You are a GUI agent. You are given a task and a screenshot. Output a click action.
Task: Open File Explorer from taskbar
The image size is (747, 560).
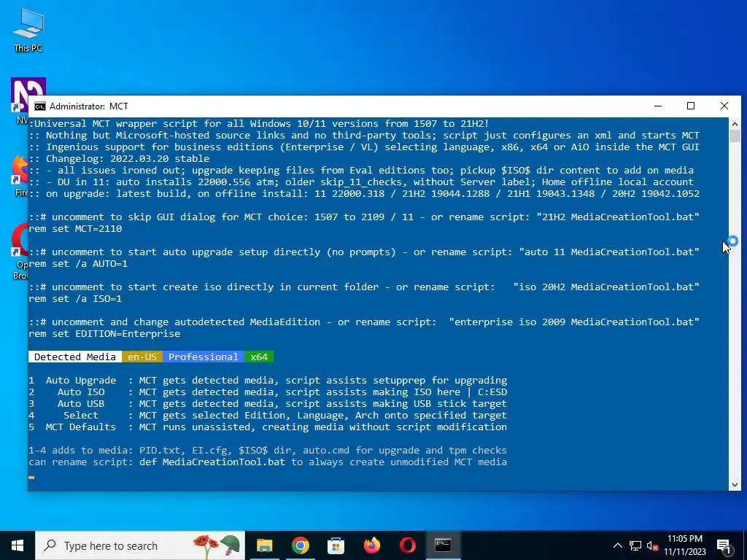coord(264,545)
